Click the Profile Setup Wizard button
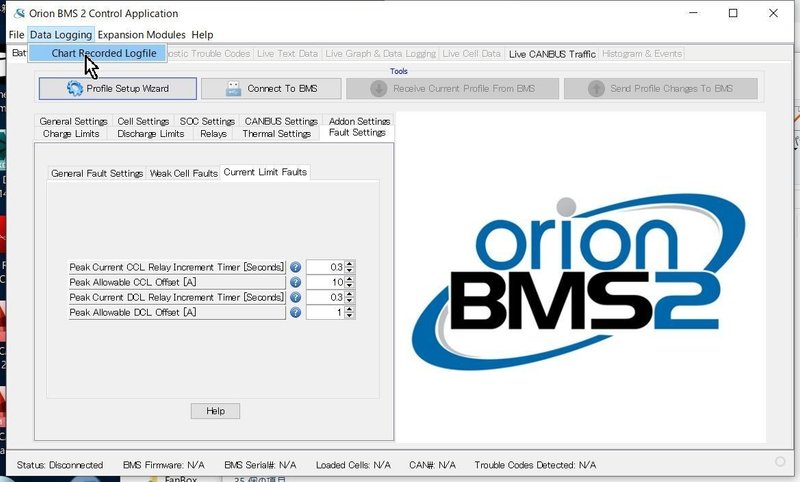800x482 pixels. click(x=118, y=89)
